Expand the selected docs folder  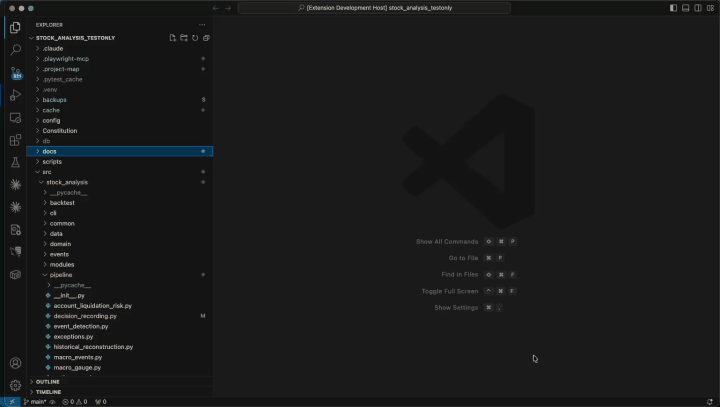[119, 151]
